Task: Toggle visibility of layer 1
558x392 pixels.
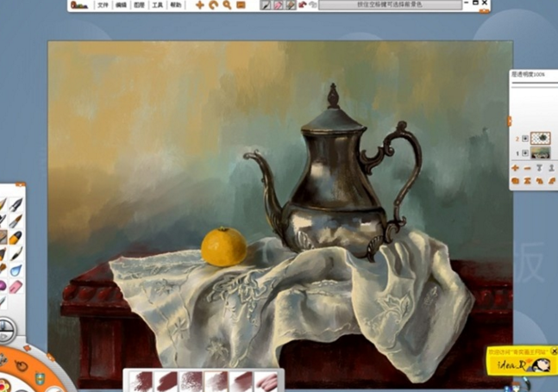Action: click(x=525, y=153)
